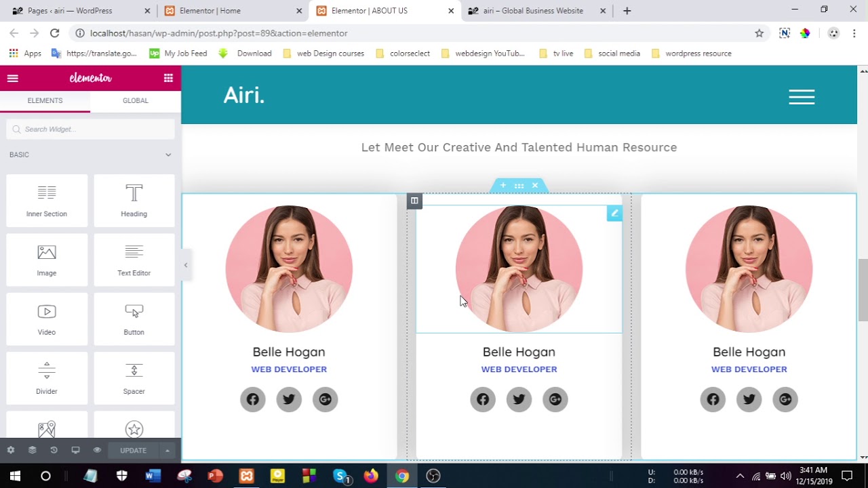
Task: Open the Navigator layers icon
Action: click(x=32, y=450)
